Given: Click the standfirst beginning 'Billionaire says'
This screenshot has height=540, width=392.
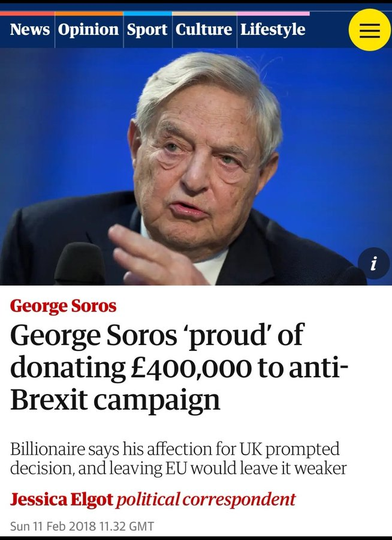Looking at the screenshot, I should coord(174,459).
